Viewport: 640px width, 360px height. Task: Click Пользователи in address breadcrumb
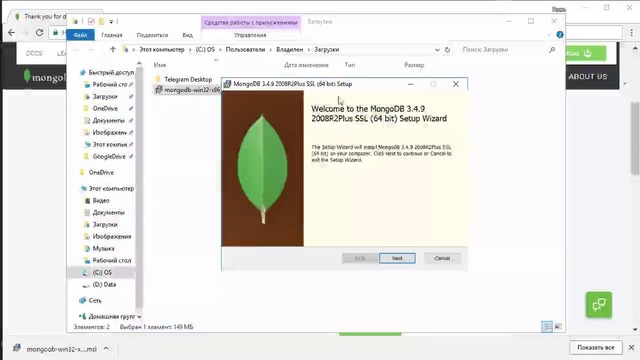(x=245, y=49)
